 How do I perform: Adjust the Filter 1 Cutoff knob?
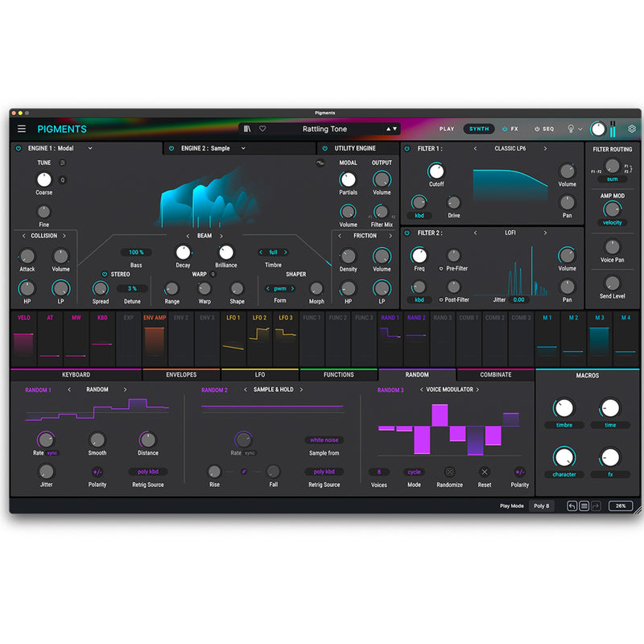pyautogui.click(x=436, y=171)
